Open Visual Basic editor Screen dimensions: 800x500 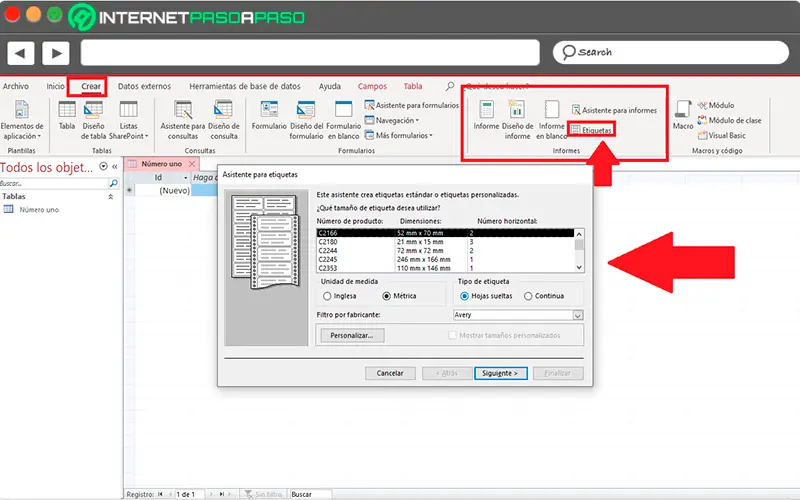[721, 135]
